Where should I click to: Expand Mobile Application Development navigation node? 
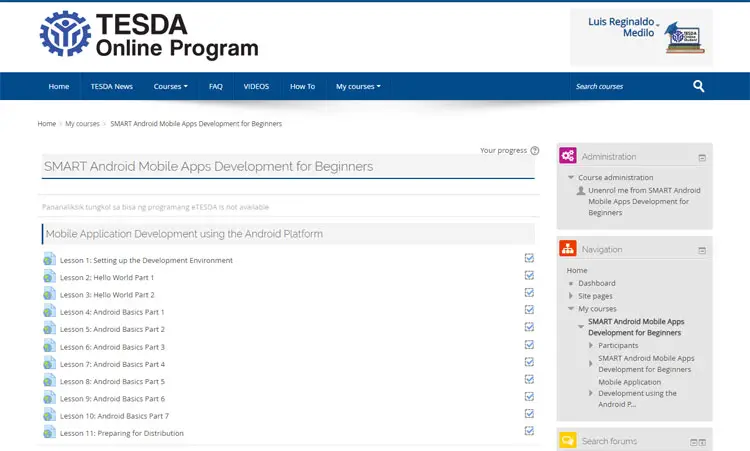click(591, 393)
